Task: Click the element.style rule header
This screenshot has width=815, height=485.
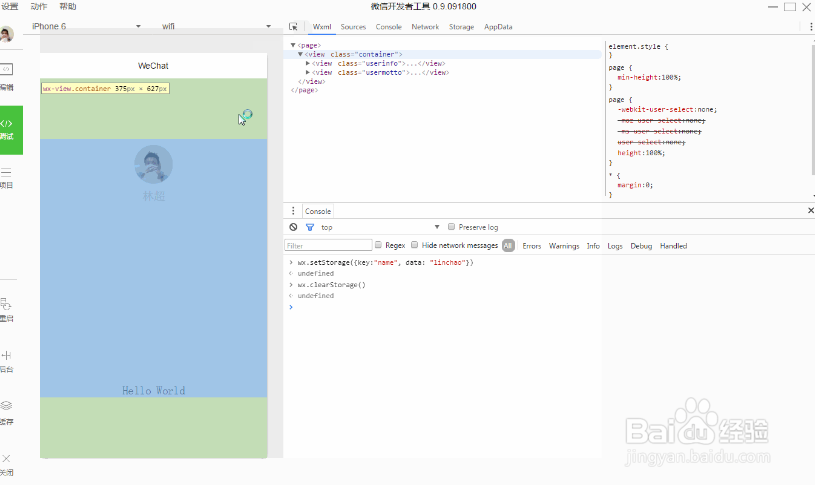Action: click(638, 46)
